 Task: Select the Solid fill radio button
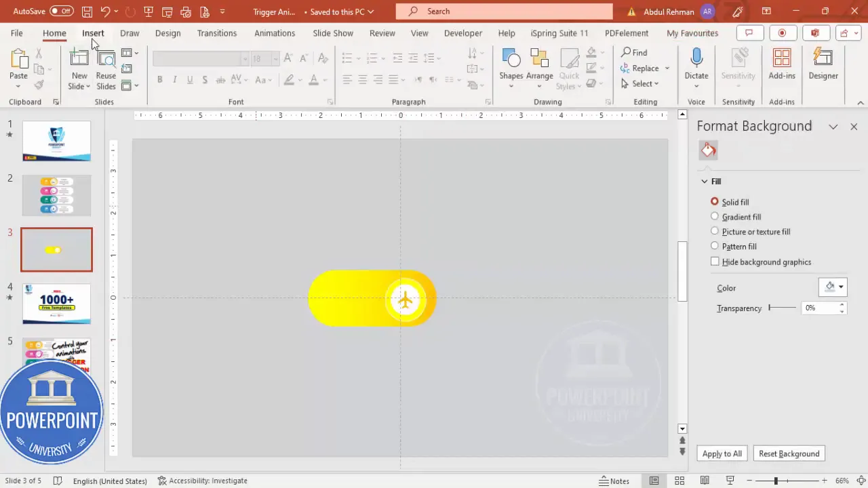[x=715, y=202]
